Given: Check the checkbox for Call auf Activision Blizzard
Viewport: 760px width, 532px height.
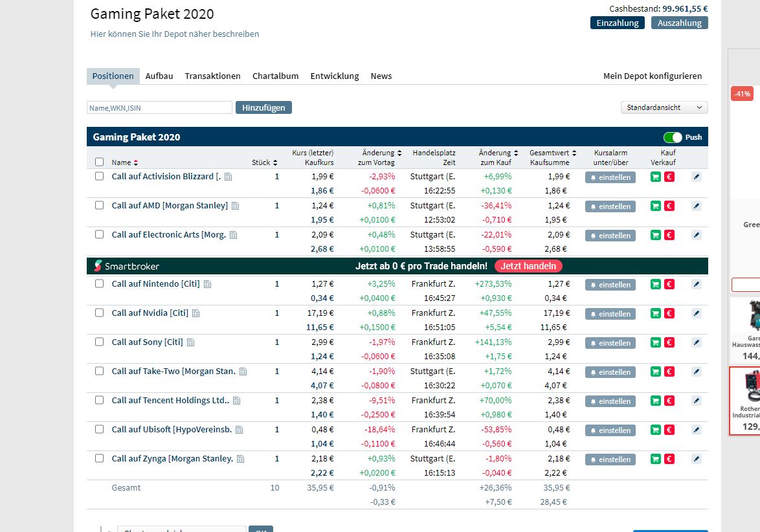Looking at the screenshot, I should click(99, 176).
